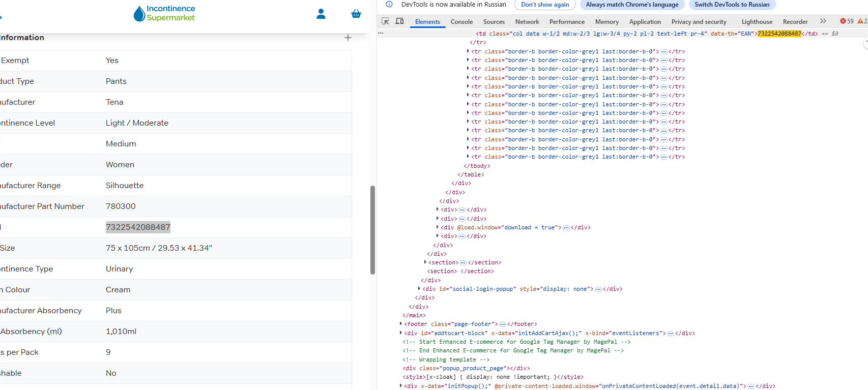Toggle the device toolbar icon
The width and height of the screenshot is (868, 390).
point(400,21)
